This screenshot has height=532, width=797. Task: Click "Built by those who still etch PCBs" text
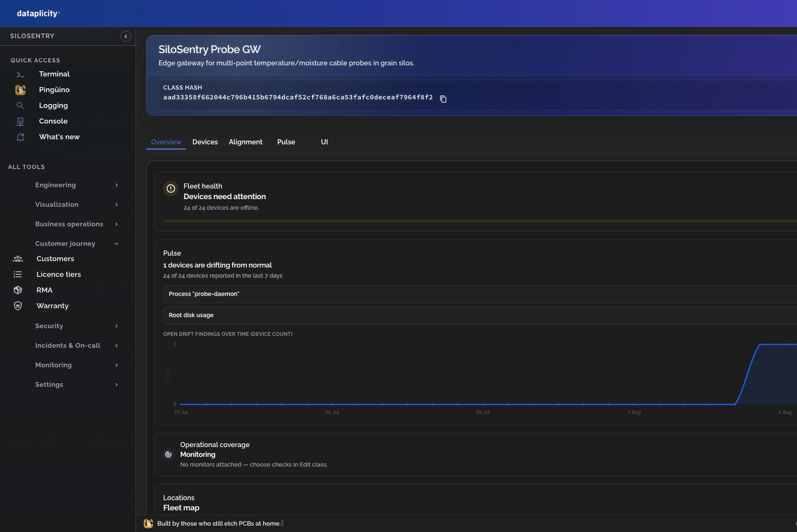219,524
